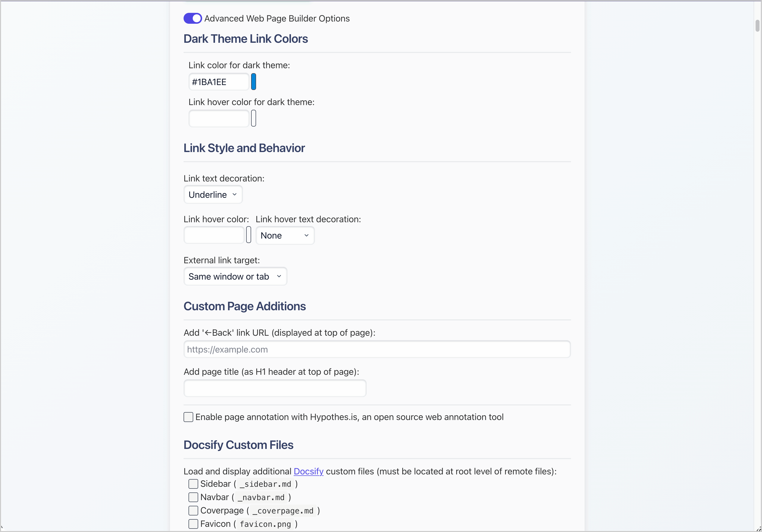Check the Navbar _navbar.md checkbox
The image size is (762, 532).
pos(193,497)
